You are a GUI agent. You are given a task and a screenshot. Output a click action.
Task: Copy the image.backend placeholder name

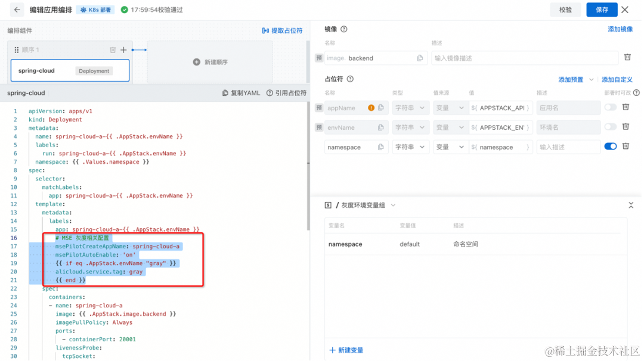421,58
